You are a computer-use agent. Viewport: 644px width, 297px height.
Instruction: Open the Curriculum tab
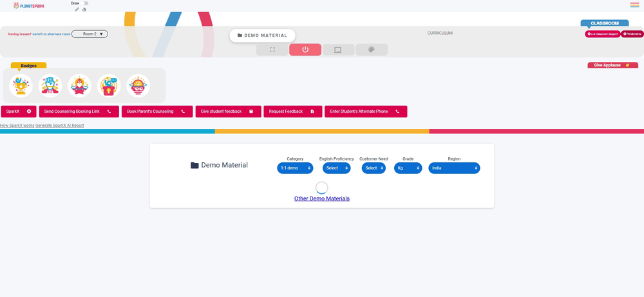coord(440,34)
